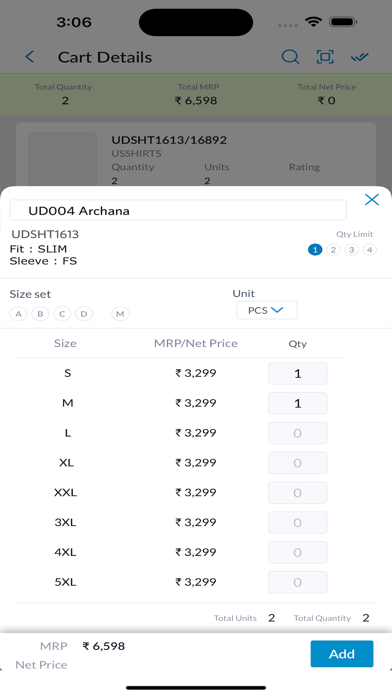
Task: Close the size selection sheet
Action: (x=372, y=200)
